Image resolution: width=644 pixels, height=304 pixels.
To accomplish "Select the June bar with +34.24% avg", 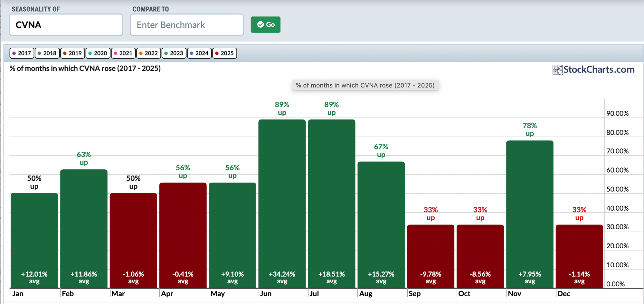I will (x=282, y=204).
